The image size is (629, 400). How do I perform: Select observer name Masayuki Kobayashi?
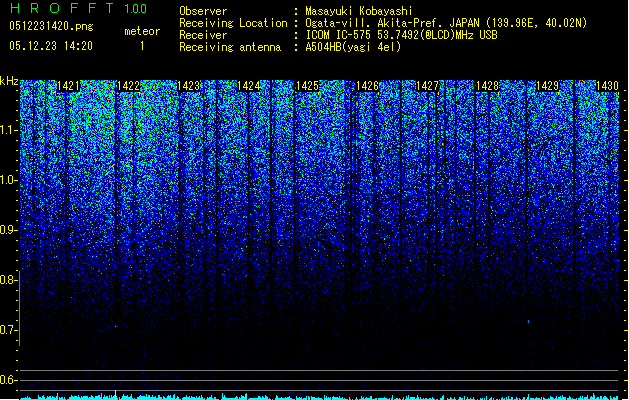[x=359, y=11]
